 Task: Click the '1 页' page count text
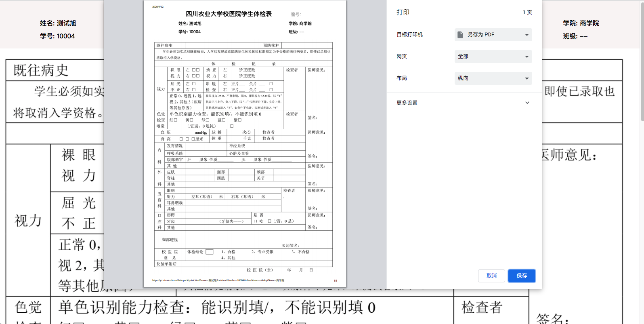pyautogui.click(x=527, y=13)
